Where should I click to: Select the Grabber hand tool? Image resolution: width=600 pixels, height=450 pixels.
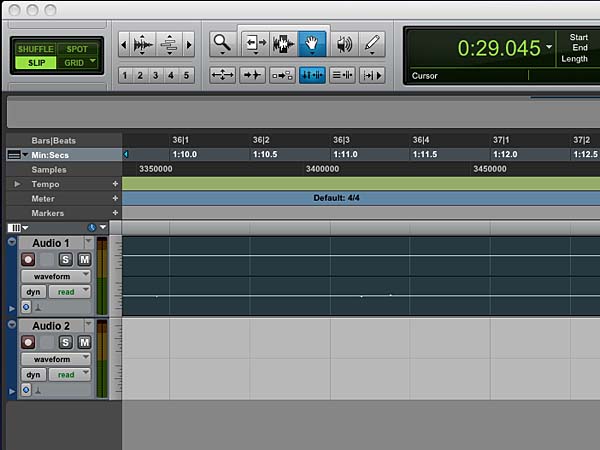pos(313,44)
